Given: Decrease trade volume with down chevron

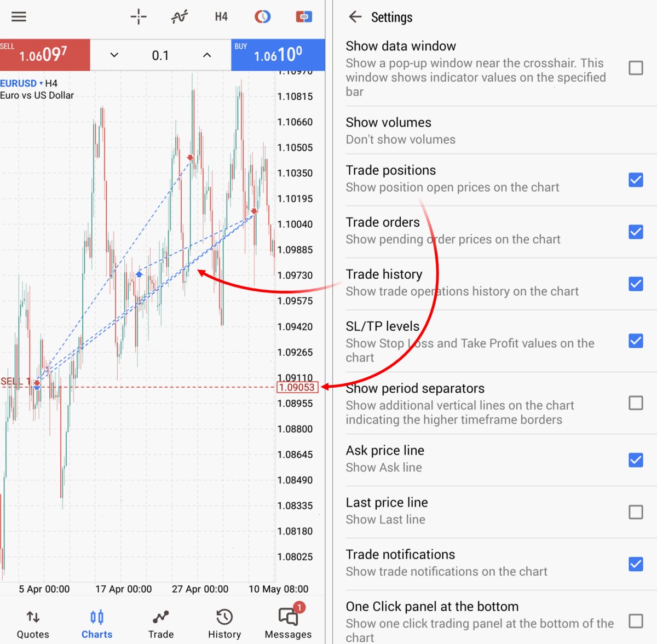Looking at the screenshot, I should point(114,55).
